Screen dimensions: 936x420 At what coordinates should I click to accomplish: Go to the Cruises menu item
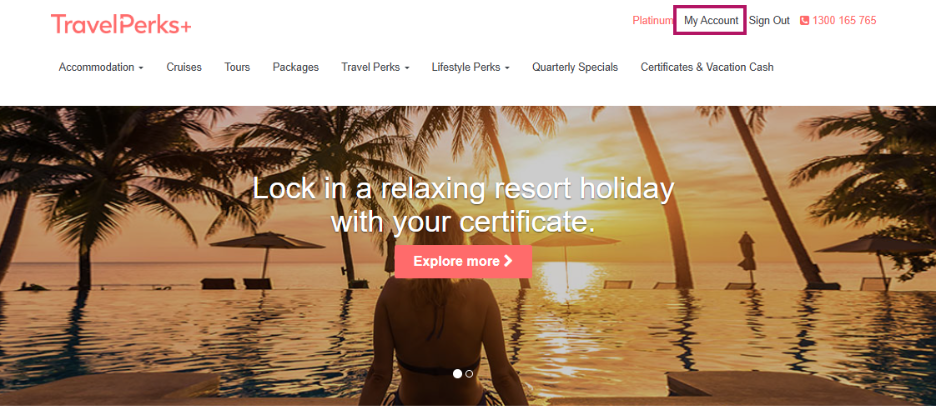coord(184,67)
